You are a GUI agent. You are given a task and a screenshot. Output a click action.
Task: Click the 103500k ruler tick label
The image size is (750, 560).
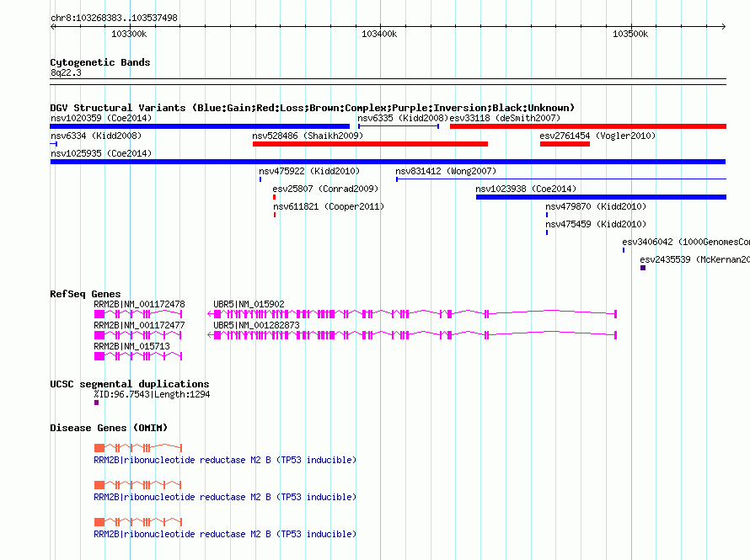[630, 34]
